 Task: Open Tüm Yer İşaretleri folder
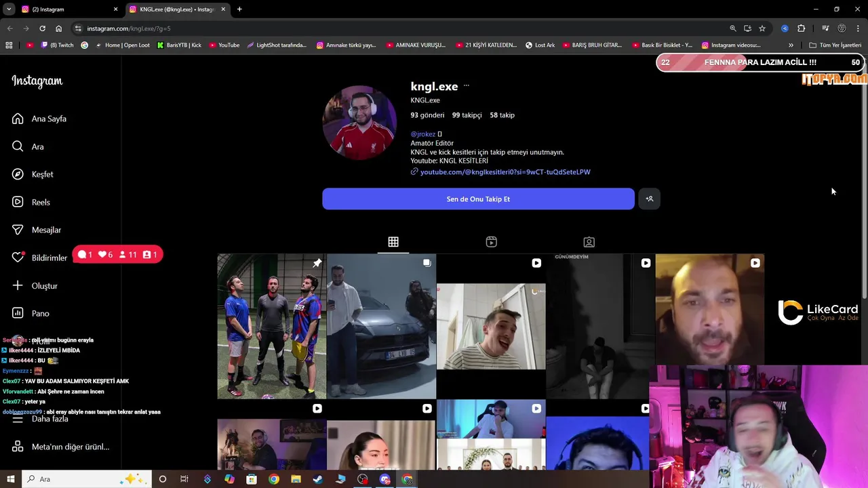point(835,45)
